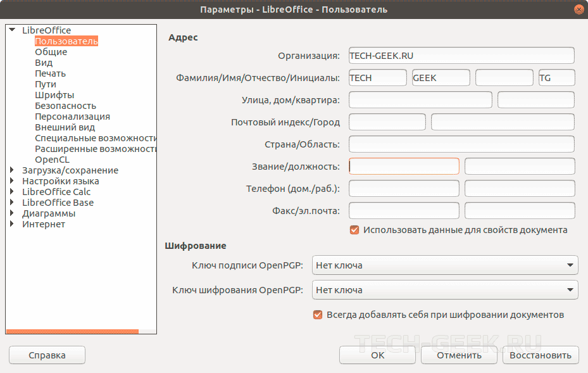The width and height of the screenshot is (588, 373).
Task: Expand the Настройки языка section
Action: (x=12, y=181)
